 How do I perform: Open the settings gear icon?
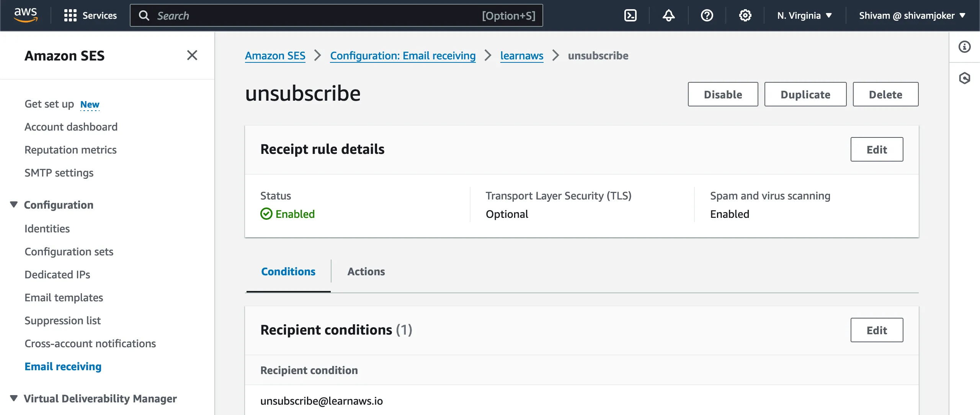745,15
